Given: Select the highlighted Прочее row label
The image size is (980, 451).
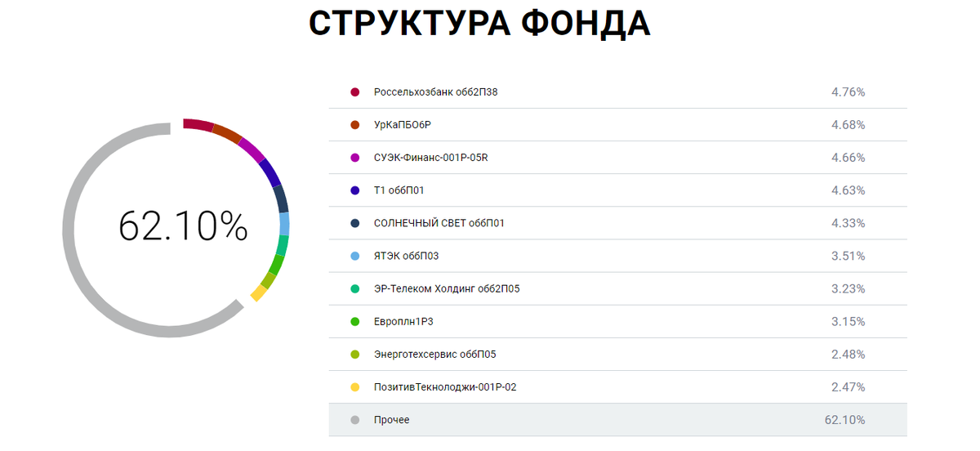Looking at the screenshot, I should pyautogui.click(x=391, y=419).
